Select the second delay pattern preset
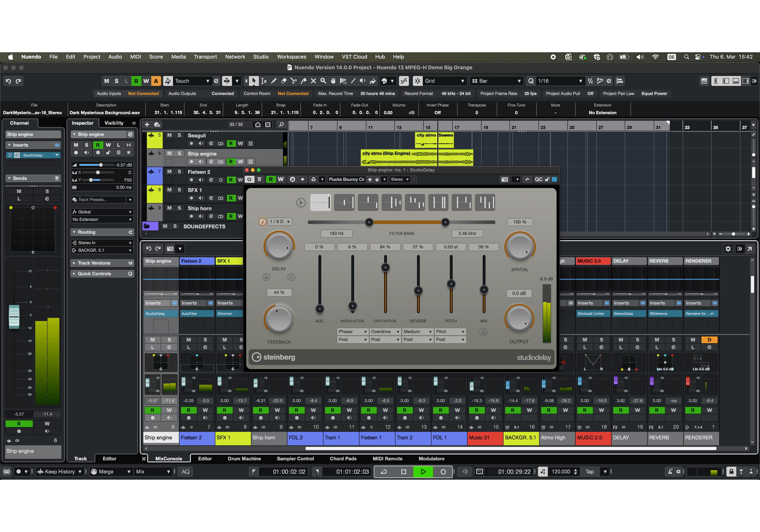 (344, 202)
